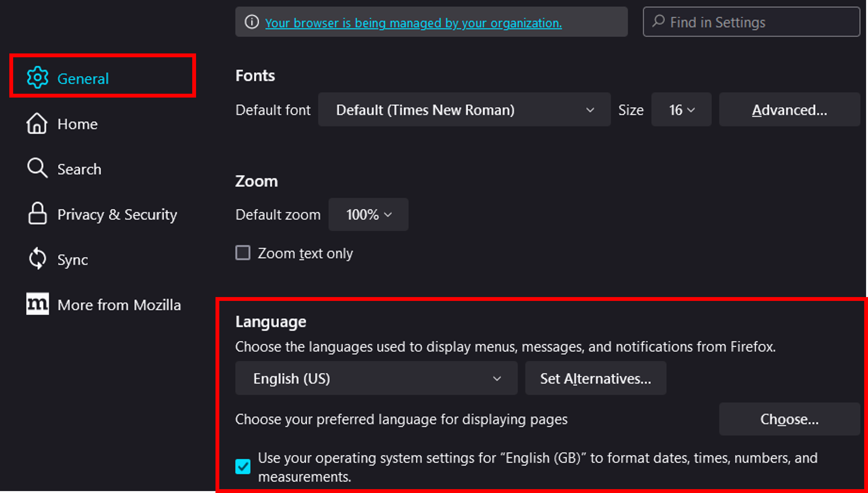Click the Privacy & Security lock icon
868x493 pixels.
pyautogui.click(x=37, y=213)
